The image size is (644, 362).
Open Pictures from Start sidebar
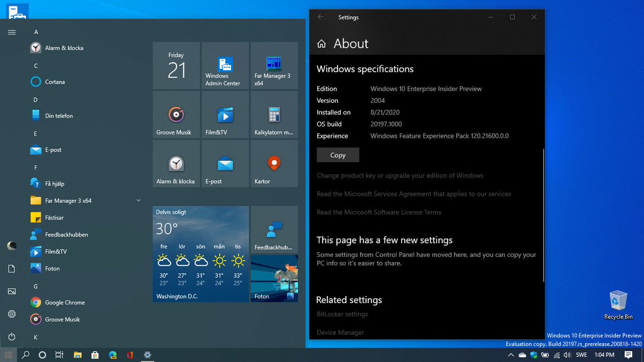tap(12, 291)
